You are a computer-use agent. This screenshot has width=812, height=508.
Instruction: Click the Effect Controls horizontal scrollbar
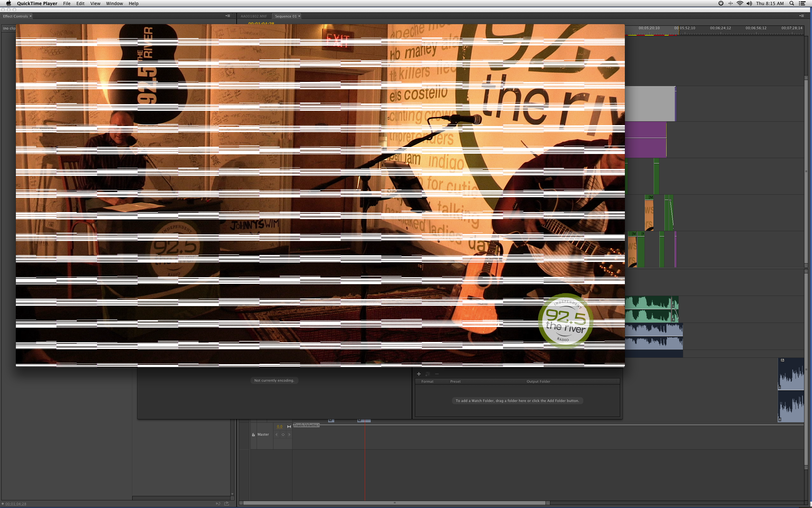(181, 498)
